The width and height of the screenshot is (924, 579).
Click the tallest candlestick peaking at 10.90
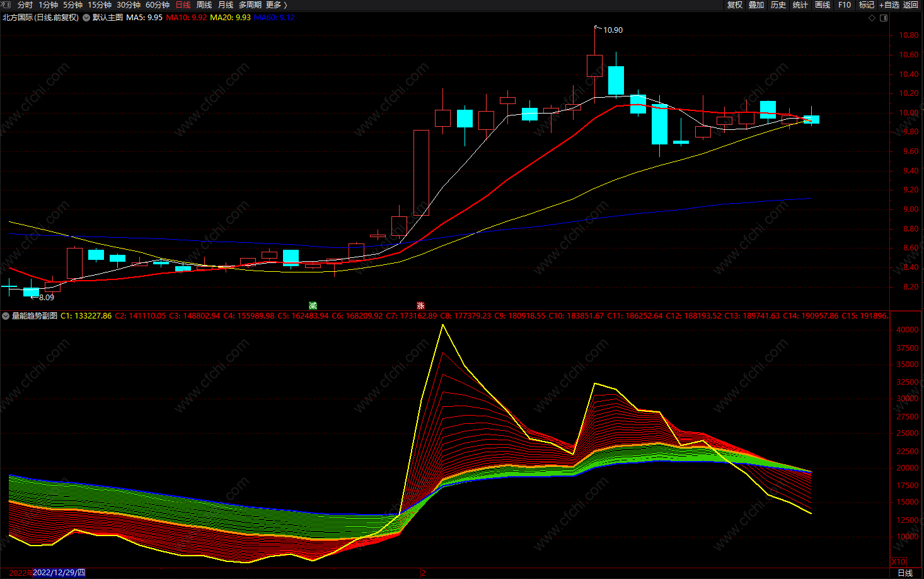coord(594,66)
